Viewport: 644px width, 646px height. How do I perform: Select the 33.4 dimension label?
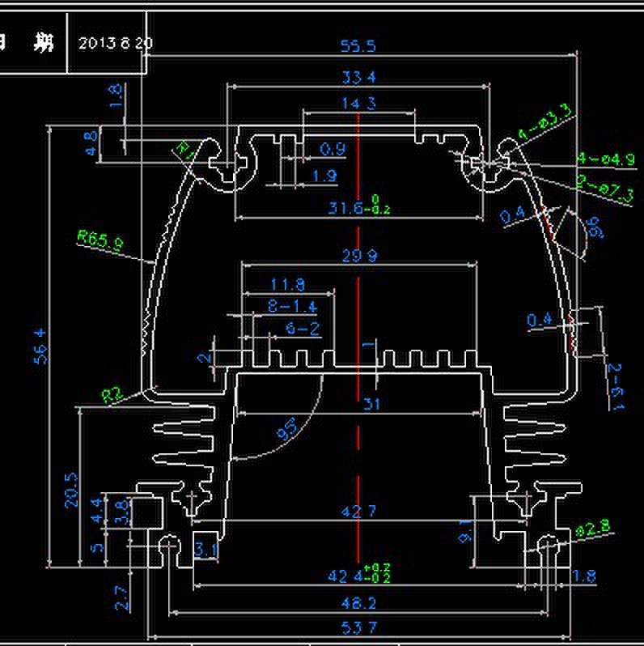point(358,78)
